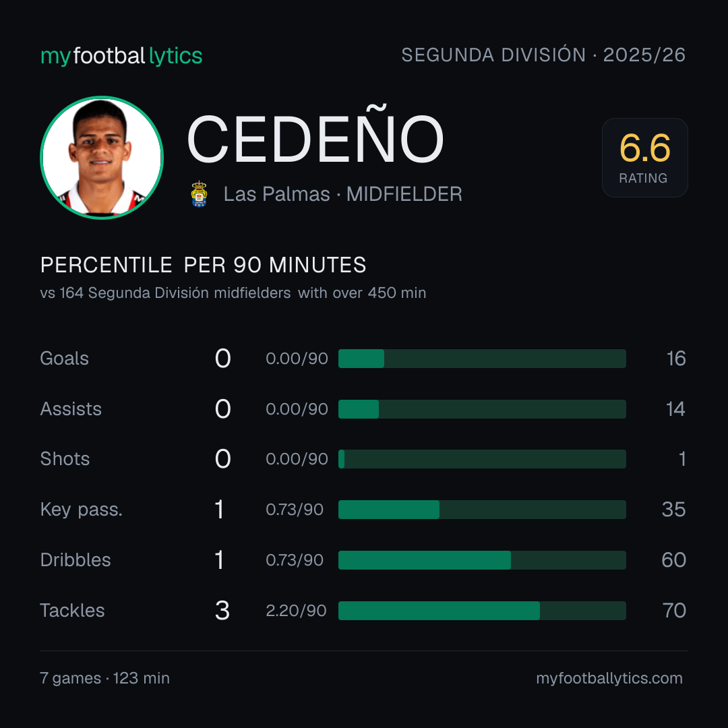
Task: Select the Goals percentile bar
Action: (482, 359)
